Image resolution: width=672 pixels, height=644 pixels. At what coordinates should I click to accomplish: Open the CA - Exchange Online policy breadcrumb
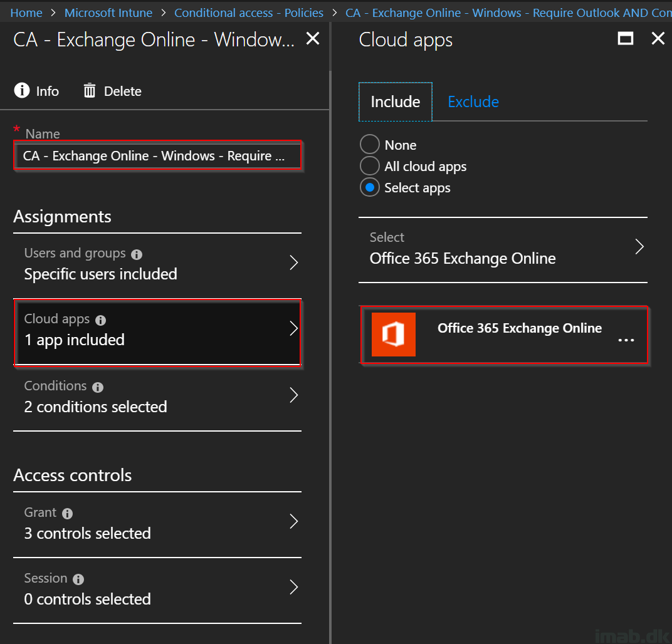[x=509, y=13]
